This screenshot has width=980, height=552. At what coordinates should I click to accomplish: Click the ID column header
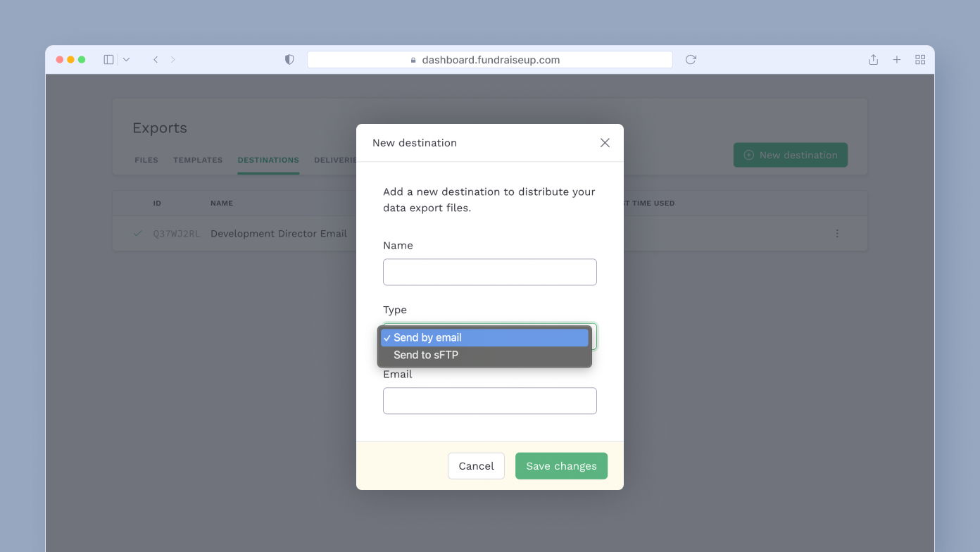pyautogui.click(x=157, y=203)
